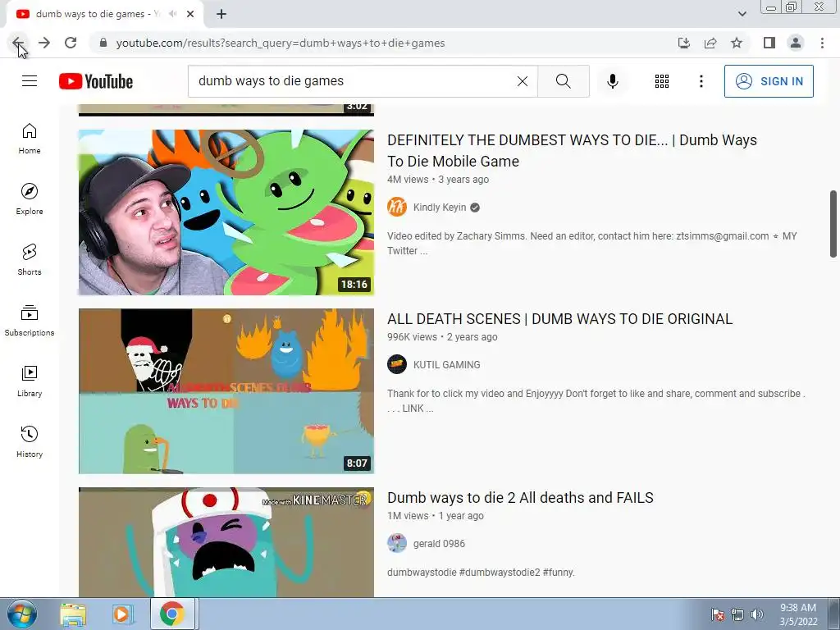Reload the page
The height and width of the screenshot is (630, 840).
pos(71,43)
